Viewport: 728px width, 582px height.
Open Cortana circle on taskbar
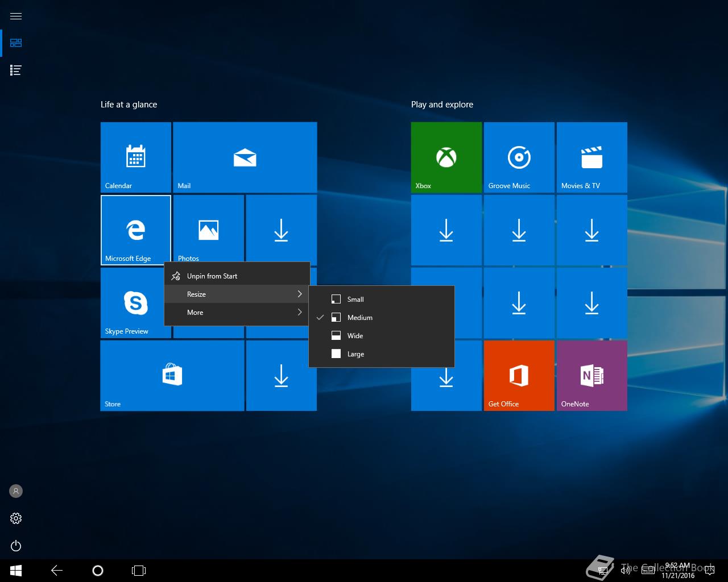click(x=98, y=571)
